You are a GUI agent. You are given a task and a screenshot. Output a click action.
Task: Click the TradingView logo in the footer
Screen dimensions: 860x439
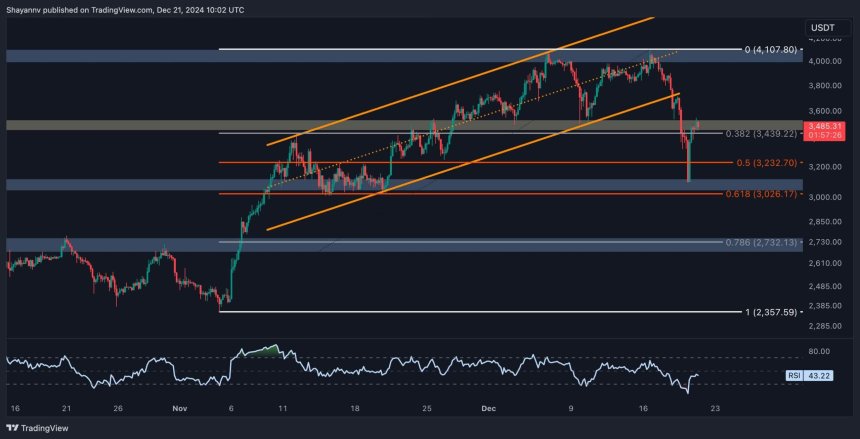point(38,427)
